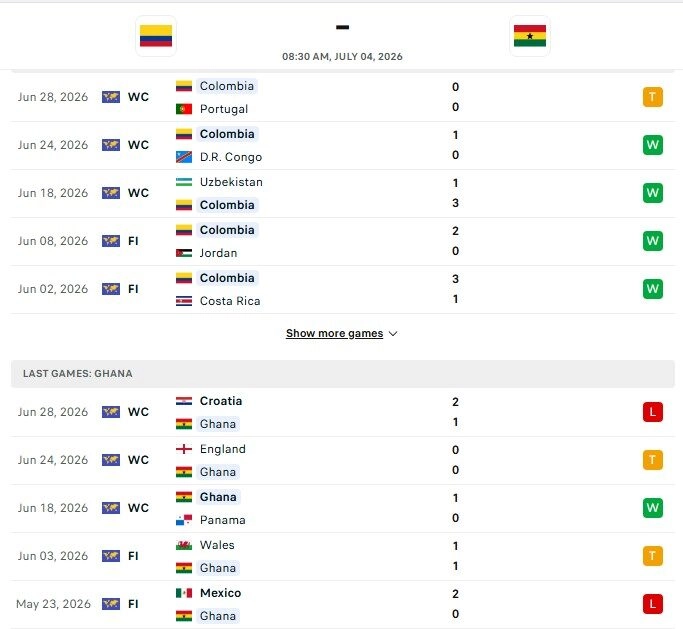
Task: Click the tie badge for England vs Ghana
Action: pos(653,460)
